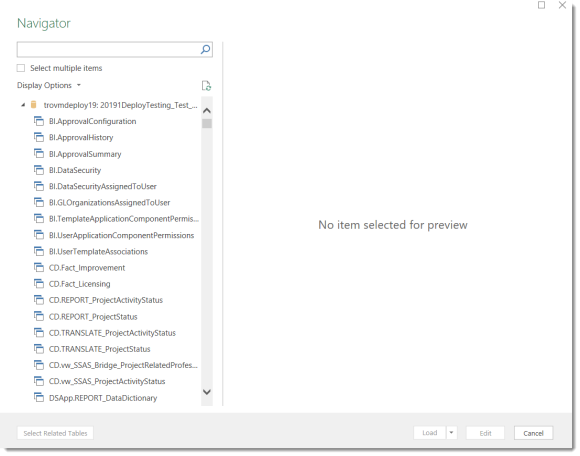This screenshot has width=580, height=456.
Task: Click into the Navigator search field
Action: 108,49
